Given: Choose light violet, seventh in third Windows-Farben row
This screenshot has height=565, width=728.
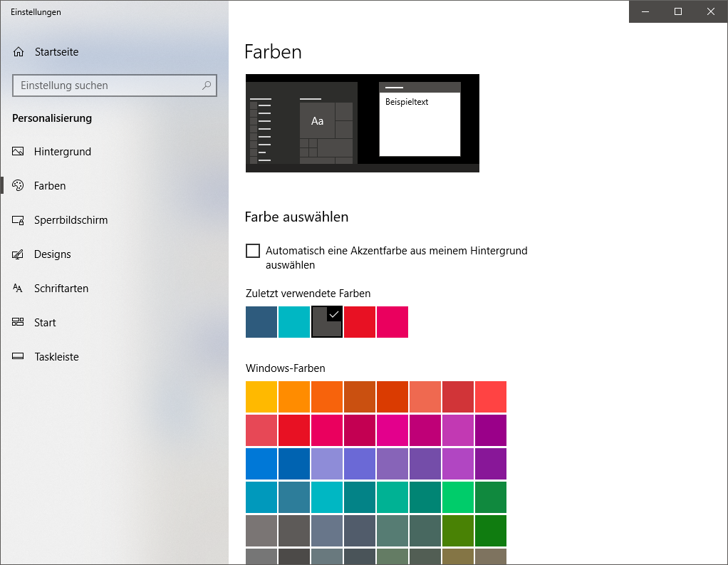Looking at the screenshot, I should [458, 464].
